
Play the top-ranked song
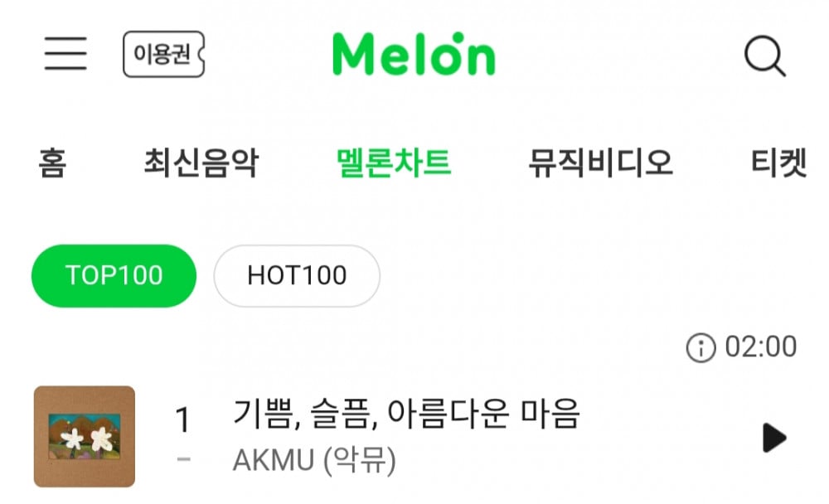tap(773, 438)
